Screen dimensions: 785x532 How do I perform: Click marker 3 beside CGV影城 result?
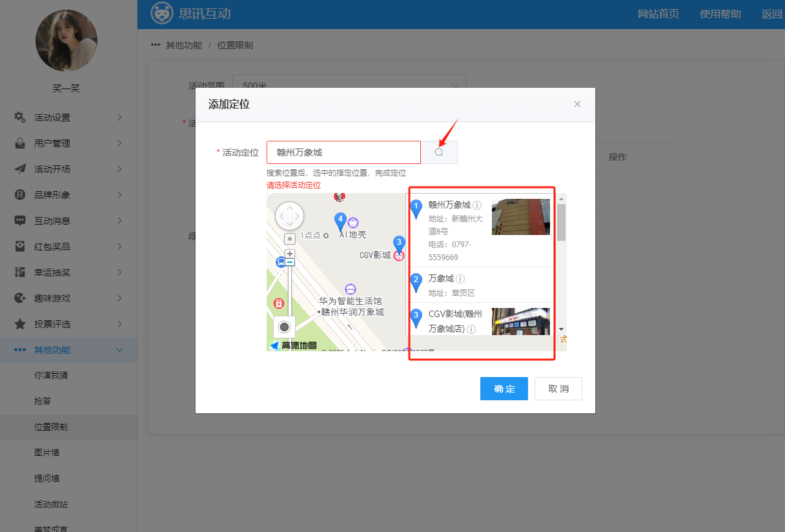point(416,318)
